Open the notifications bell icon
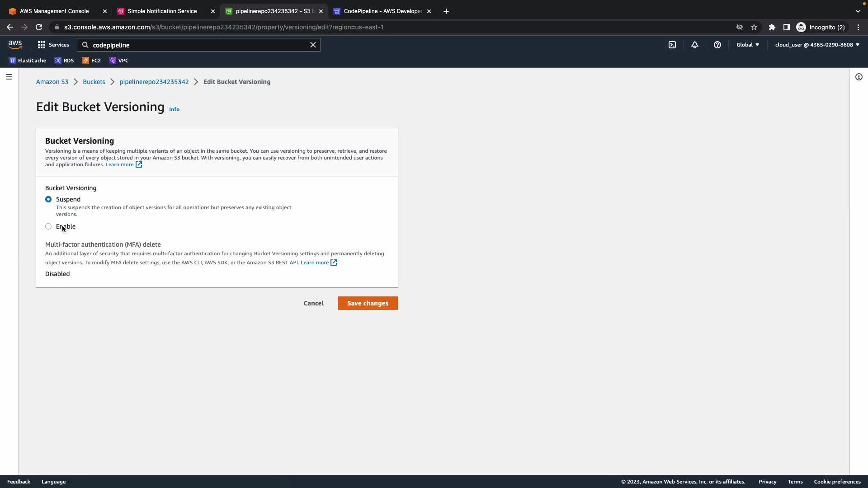This screenshot has width=868, height=488. point(695,45)
